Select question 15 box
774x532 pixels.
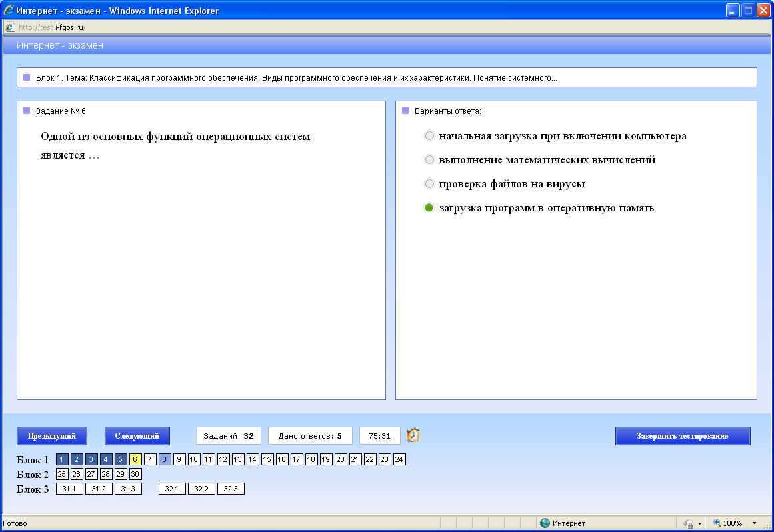click(267, 459)
